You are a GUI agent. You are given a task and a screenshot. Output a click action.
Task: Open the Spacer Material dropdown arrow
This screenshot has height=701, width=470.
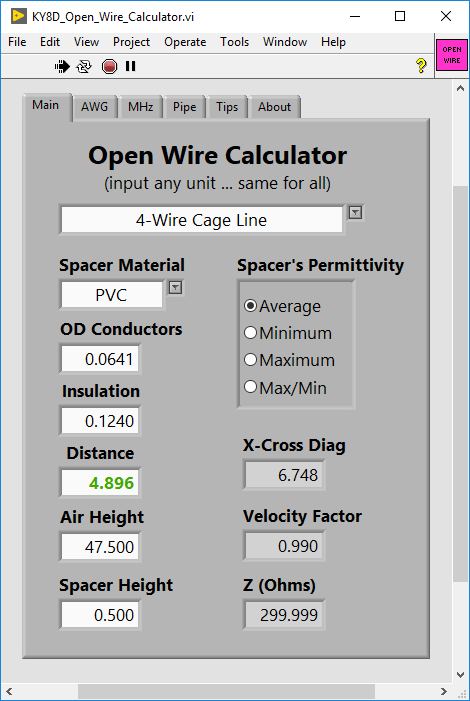pos(175,287)
